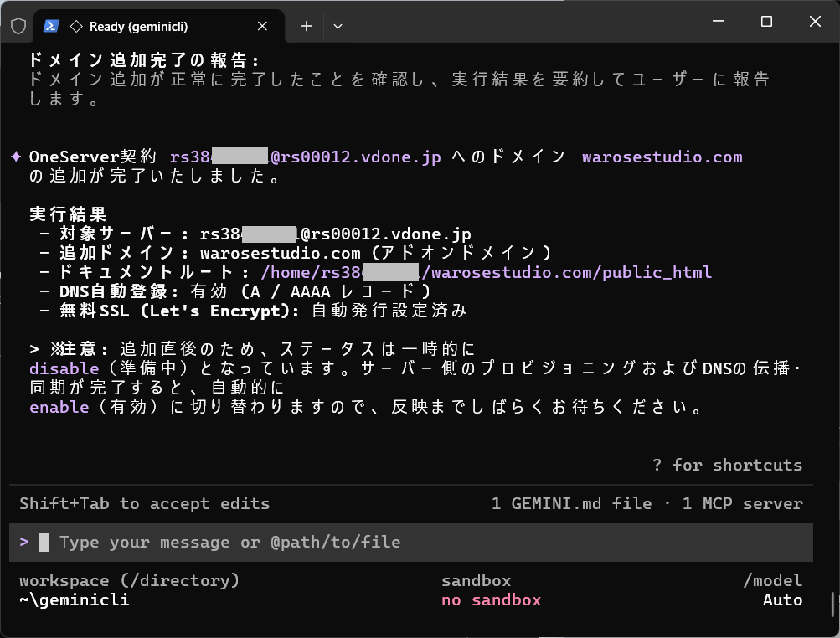840x638 pixels.
Task: Click the PowerShell icon on the tab
Action: click(x=51, y=26)
